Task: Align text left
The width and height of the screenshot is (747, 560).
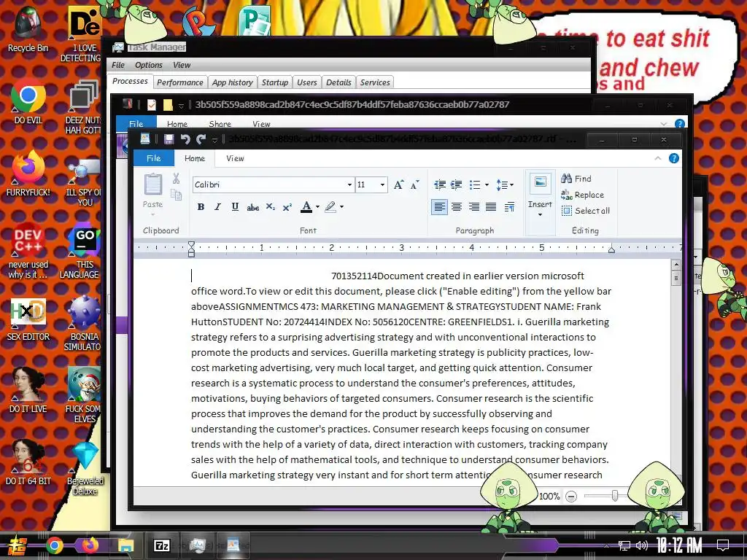Action: pos(439,206)
